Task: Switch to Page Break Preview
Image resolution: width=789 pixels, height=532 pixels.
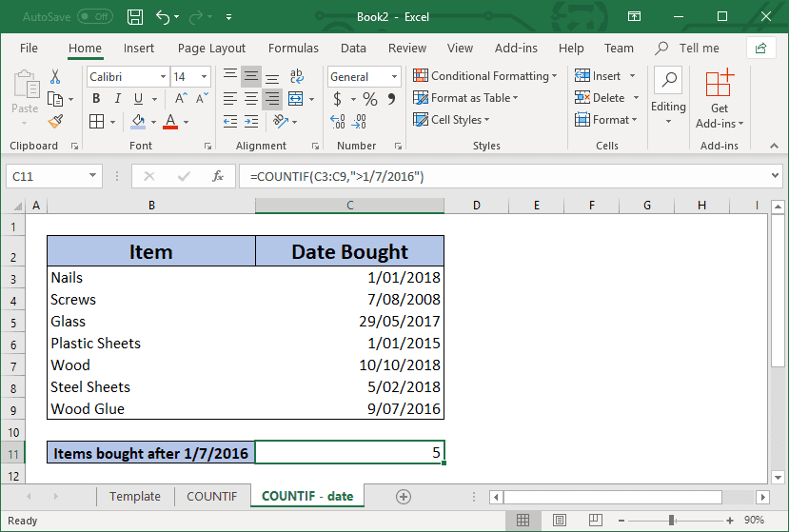Action: click(x=595, y=520)
